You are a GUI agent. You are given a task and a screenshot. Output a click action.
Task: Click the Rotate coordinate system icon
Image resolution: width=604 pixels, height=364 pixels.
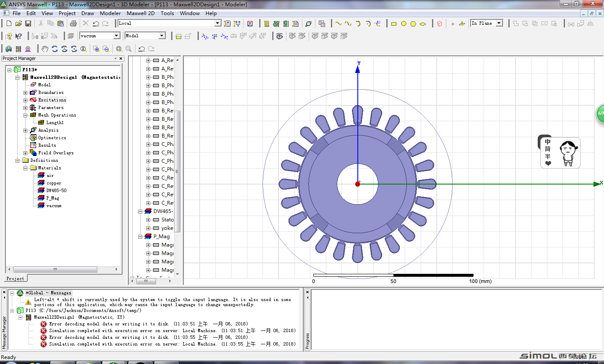click(214, 36)
